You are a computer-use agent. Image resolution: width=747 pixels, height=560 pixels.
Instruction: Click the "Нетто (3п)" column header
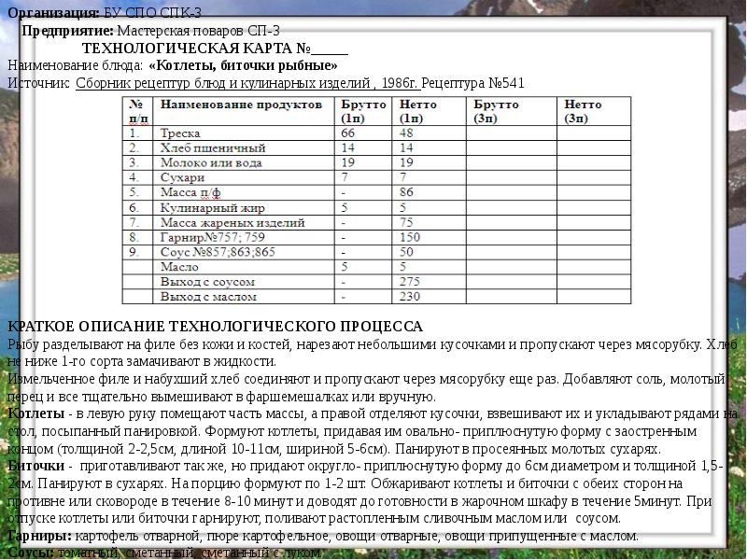pos(583,111)
